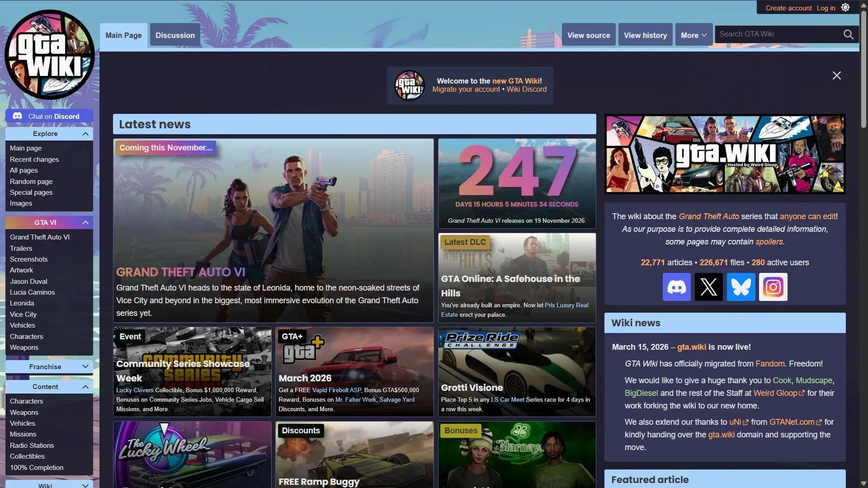The width and height of the screenshot is (868, 488).
Task: Click the gta.wiki banner artwork
Action: point(724,154)
